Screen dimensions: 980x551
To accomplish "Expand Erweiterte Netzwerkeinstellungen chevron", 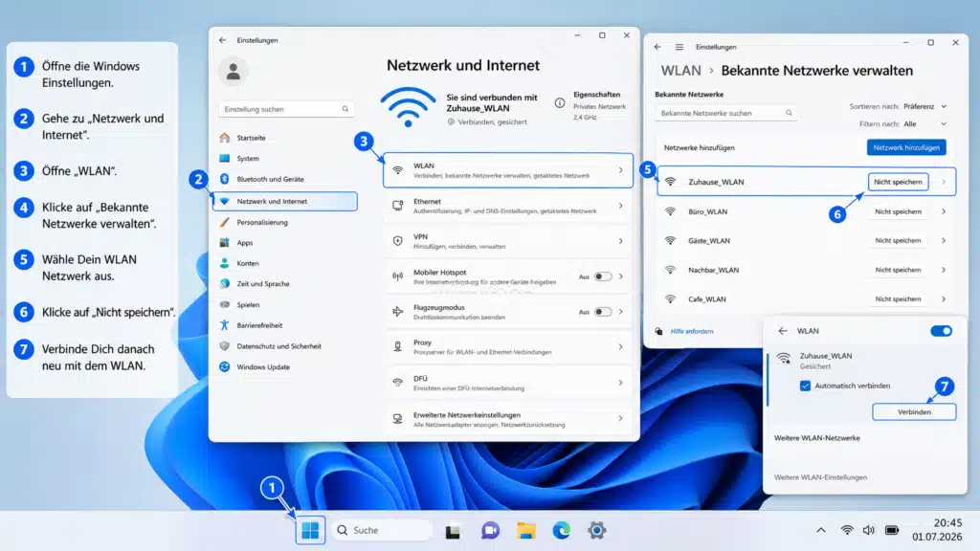I will pyautogui.click(x=620, y=419).
